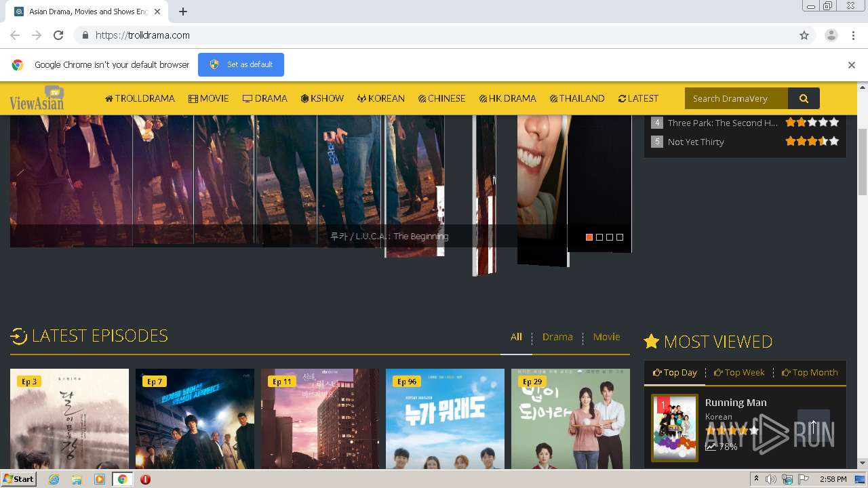
Task: Open the Ep 96 episode thumbnail
Action: pos(445,419)
